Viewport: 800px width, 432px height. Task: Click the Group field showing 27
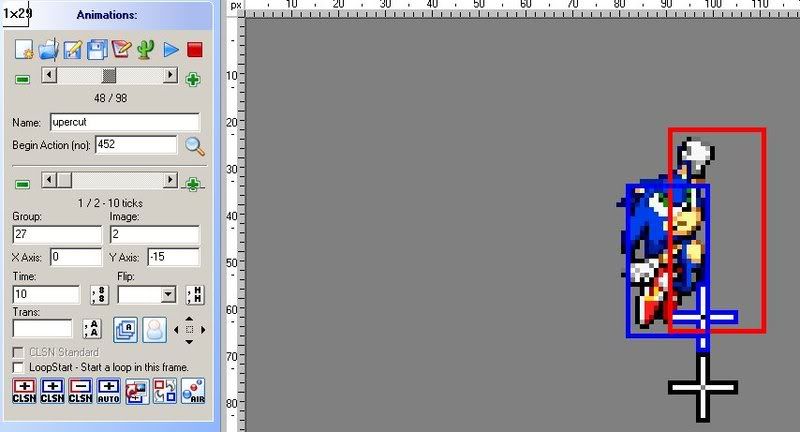[57, 235]
